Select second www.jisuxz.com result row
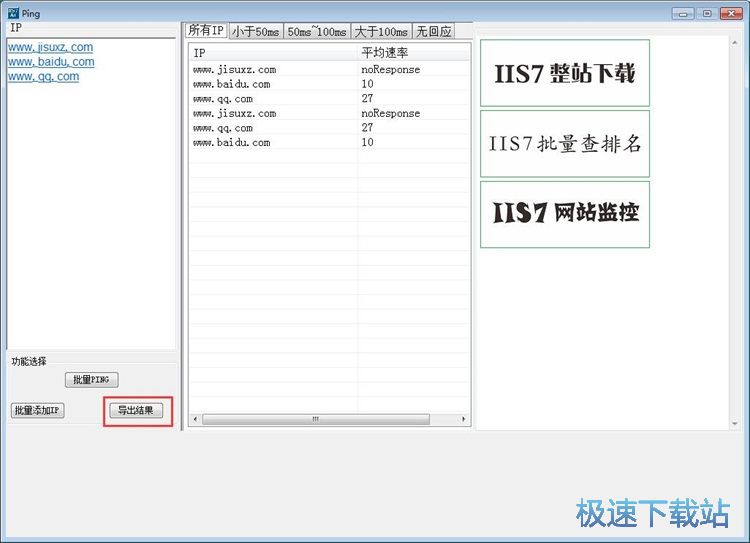The height and width of the screenshot is (543, 750). click(330, 113)
